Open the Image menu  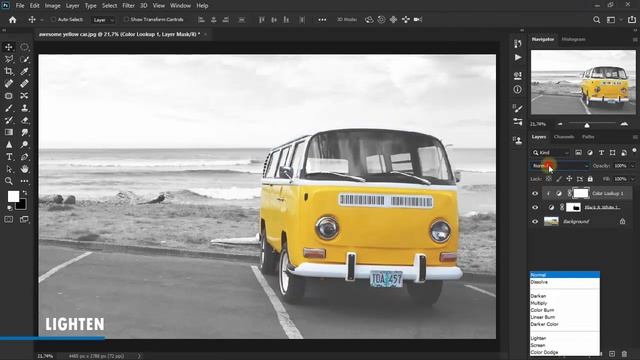pos(52,6)
